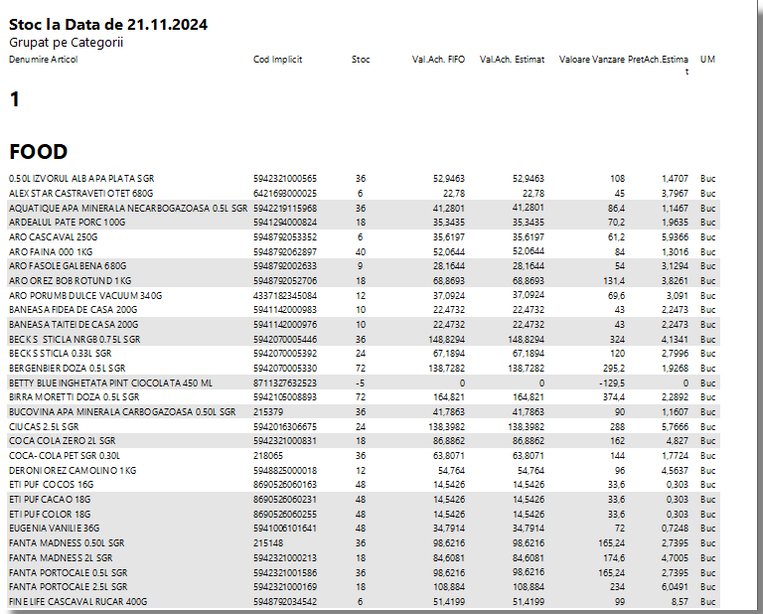Viewport: 763px width, 614px height.
Task: Click code 218065 cell
Action: click(268, 456)
